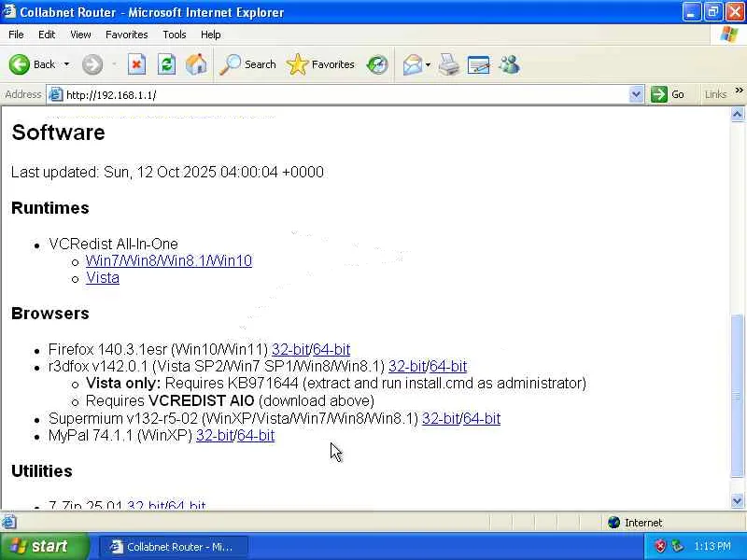Go to the Home page icon
747x560 pixels.
click(196, 64)
